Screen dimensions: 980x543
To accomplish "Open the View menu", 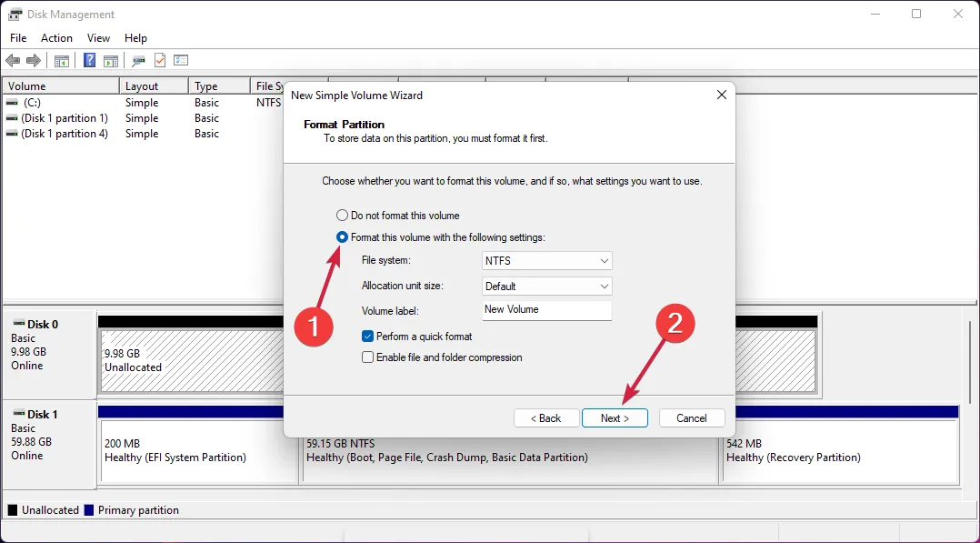I will click(x=98, y=38).
